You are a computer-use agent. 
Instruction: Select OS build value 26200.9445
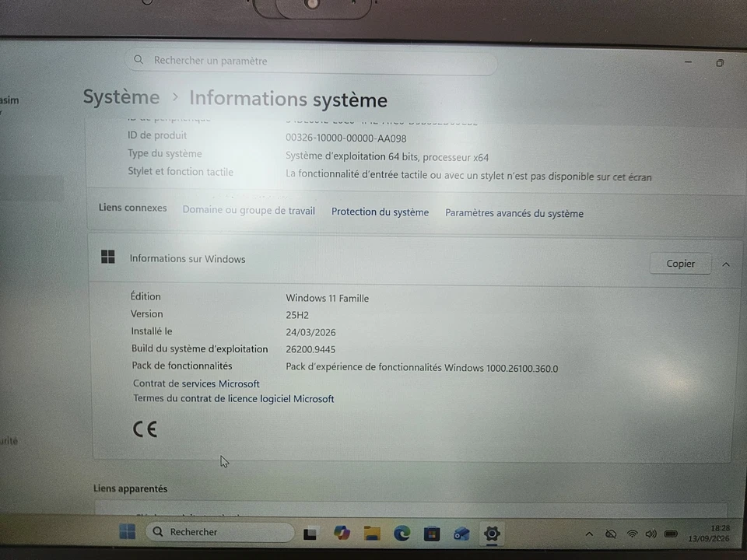[x=310, y=349]
